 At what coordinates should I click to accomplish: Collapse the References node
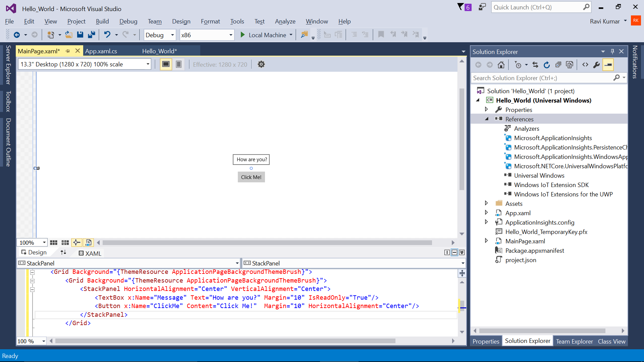(486, 119)
